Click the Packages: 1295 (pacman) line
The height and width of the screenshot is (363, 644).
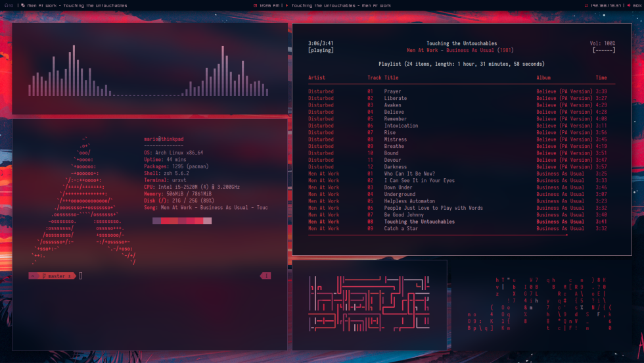[176, 166]
